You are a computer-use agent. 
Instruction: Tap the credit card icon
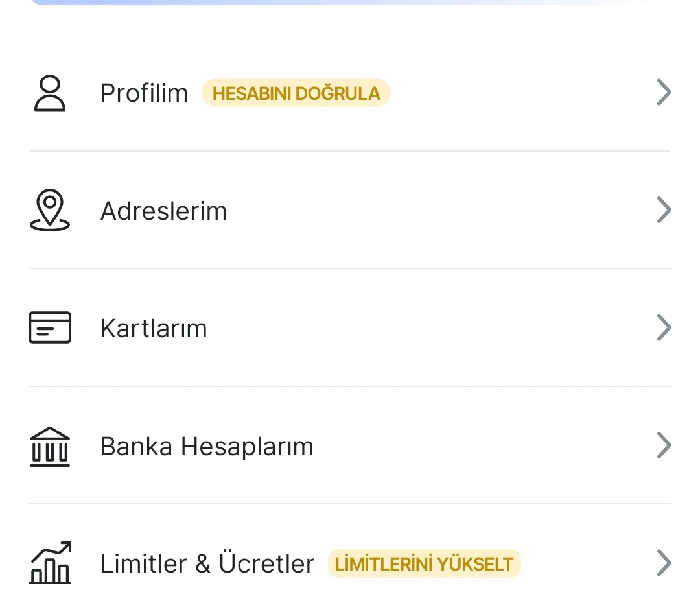(x=50, y=328)
